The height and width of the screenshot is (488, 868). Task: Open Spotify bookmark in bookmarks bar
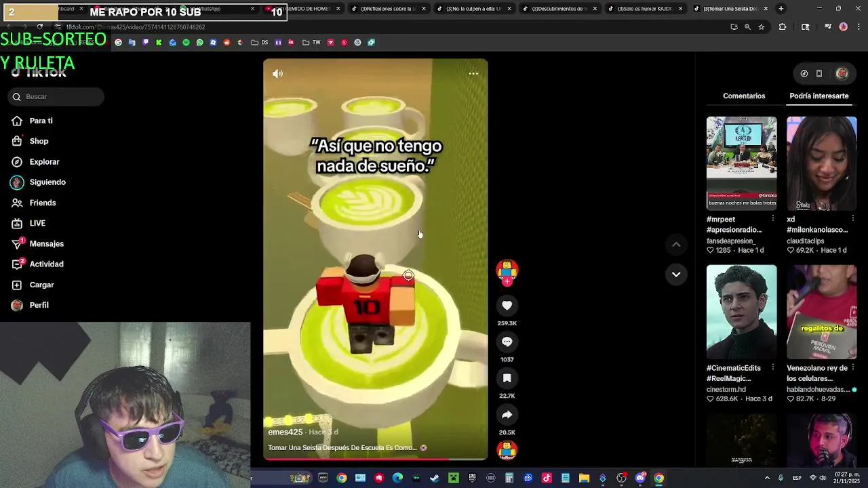click(186, 42)
